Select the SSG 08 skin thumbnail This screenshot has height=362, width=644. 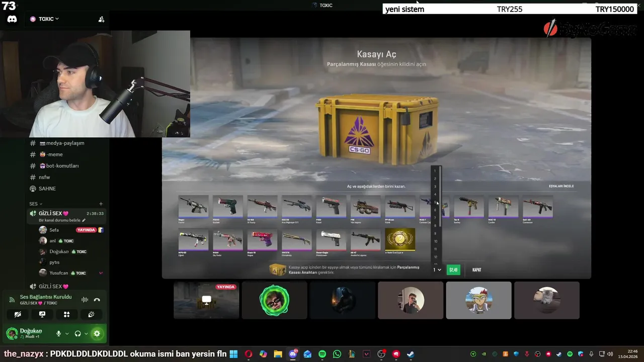coord(296,206)
